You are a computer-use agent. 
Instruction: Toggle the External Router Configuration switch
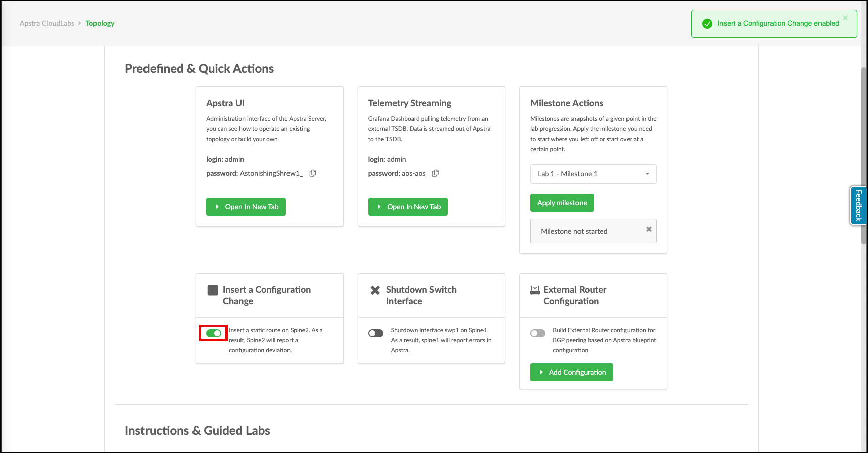[538, 333]
